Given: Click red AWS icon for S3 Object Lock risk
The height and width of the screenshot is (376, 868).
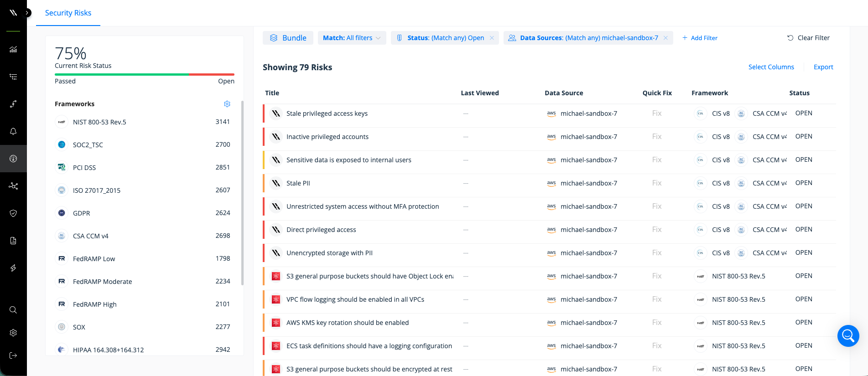Looking at the screenshot, I should (x=275, y=276).
